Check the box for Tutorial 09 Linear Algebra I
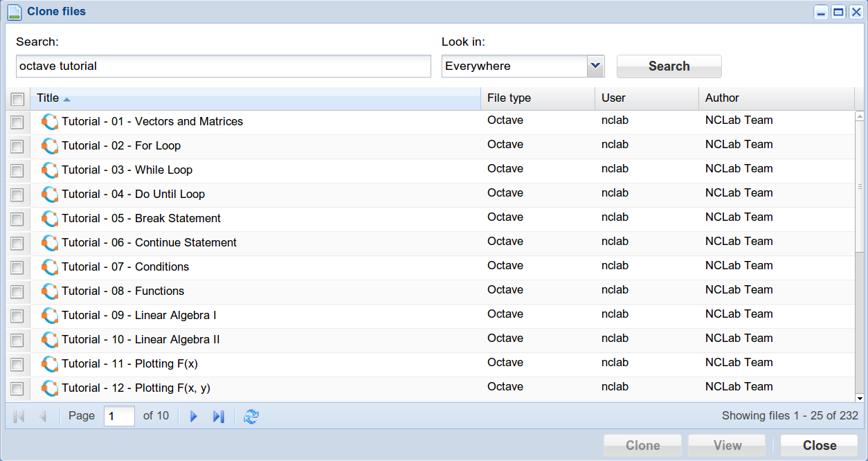This screenshot has height=461, width=868. (17, 316)
